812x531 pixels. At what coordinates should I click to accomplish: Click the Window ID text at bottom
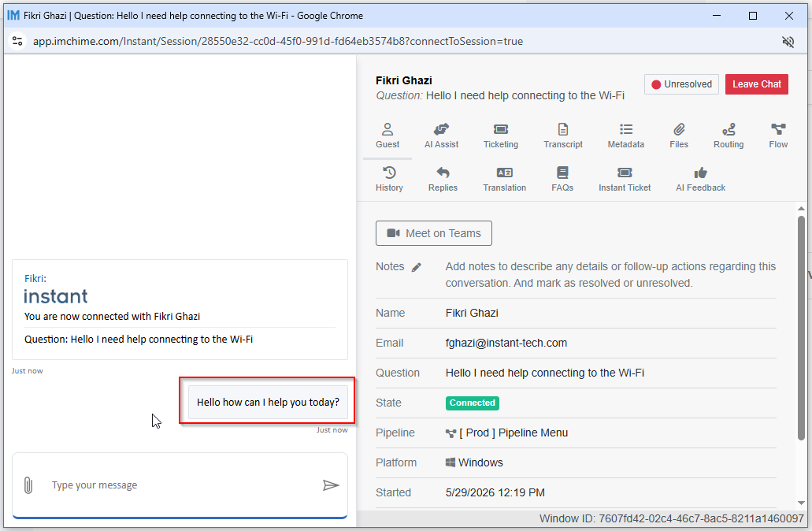coord(671,518)
